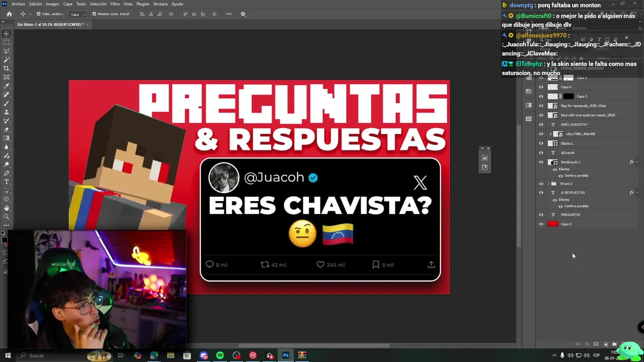The height and width of the screenshot is (362, 644).
Task: Click the foreground color swatch
Action: pyautogui.click(x=5, y=240)
